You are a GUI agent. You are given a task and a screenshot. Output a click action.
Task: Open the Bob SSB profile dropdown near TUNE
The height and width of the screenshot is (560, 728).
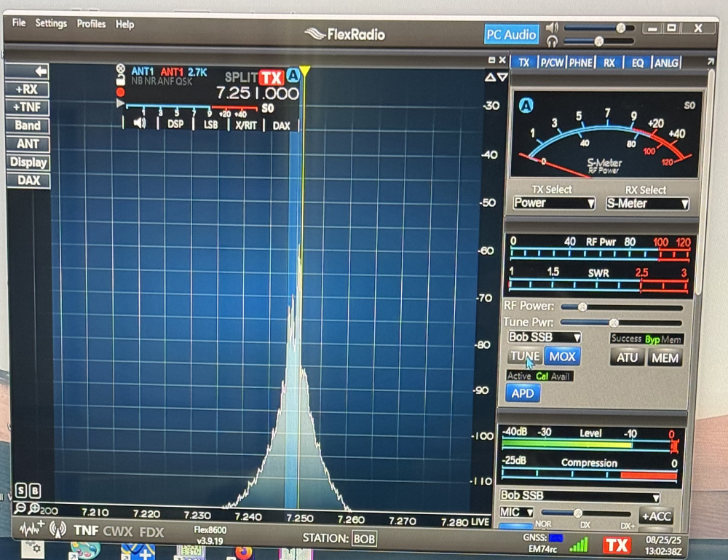545,337
